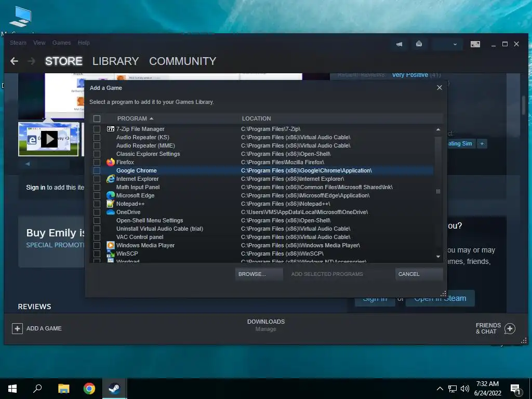Image resolution: width=532 pixels, height=399 pixels.
Task: Launch Google Chrome from taskbar
Action: [89, 389]
